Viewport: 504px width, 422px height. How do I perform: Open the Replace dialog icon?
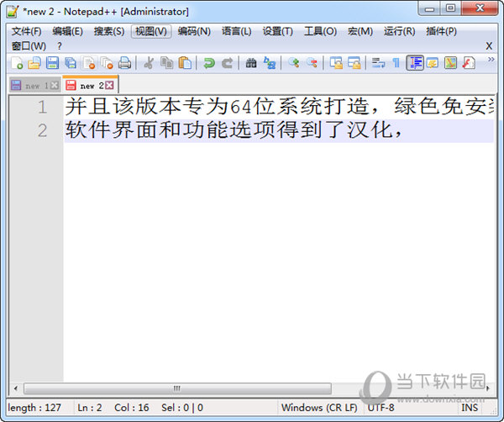270,63
